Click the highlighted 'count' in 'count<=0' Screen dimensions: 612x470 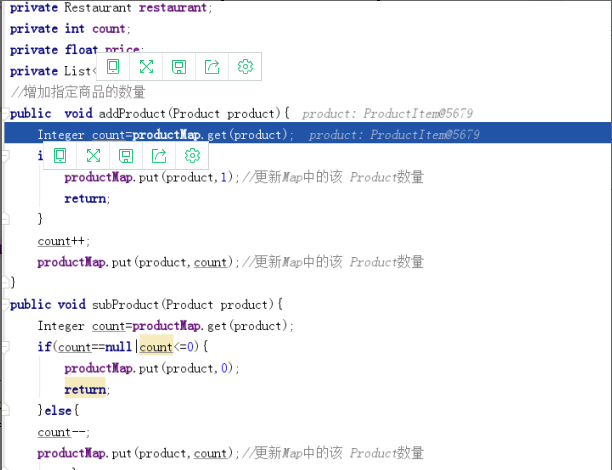(156, 347)
